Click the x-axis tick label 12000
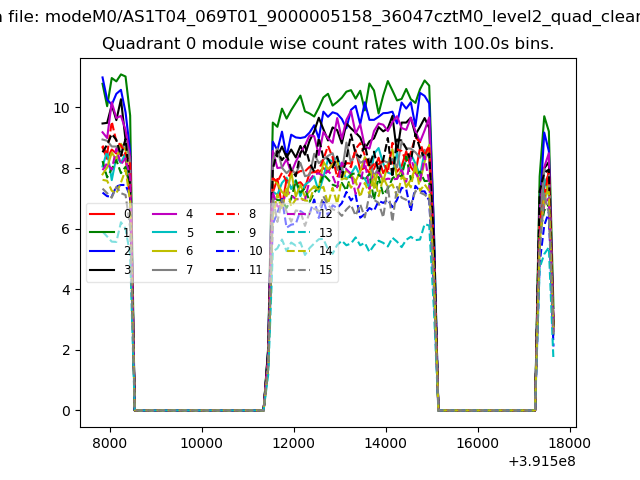Viewport: 640px width, 480px height. 293,443
